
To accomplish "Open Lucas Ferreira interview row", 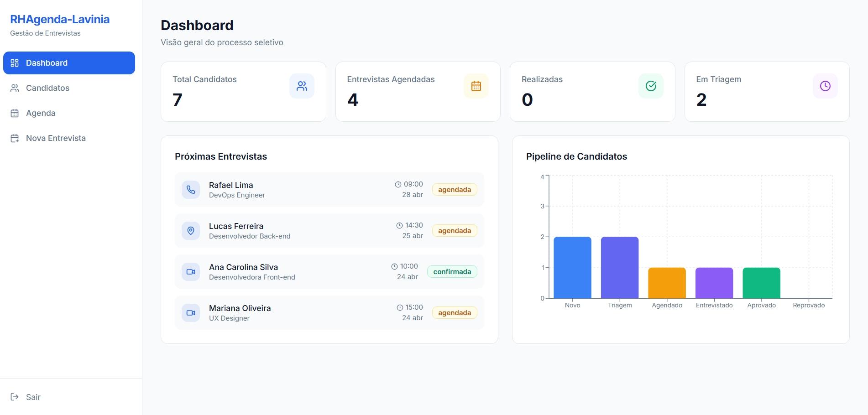I will click(329, 231).
